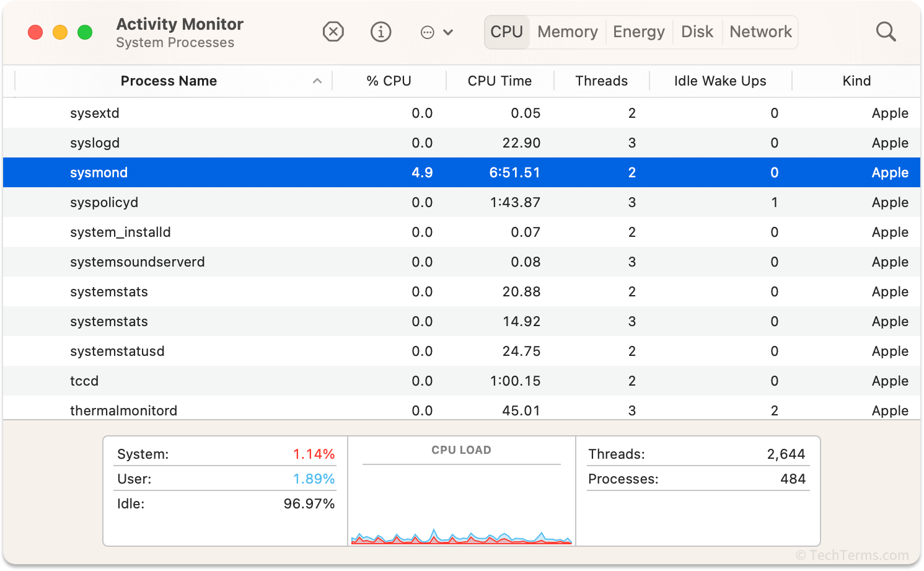Click the Search magnifier icon
This screenshot has width=924, height=571.
886,32
